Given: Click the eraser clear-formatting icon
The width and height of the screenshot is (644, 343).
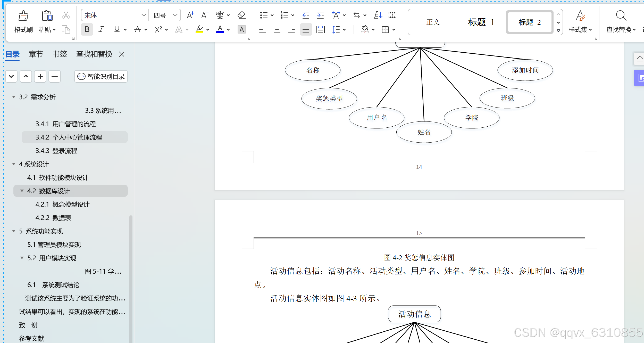Looking at the screenshot, I should pyautogui.click(x=241, y=15).
